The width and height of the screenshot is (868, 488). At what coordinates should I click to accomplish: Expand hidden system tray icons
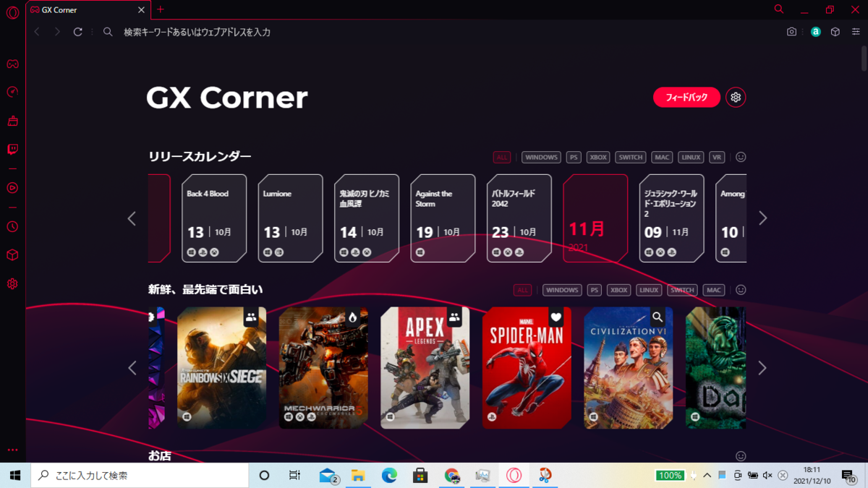click(x=708, y=475)
